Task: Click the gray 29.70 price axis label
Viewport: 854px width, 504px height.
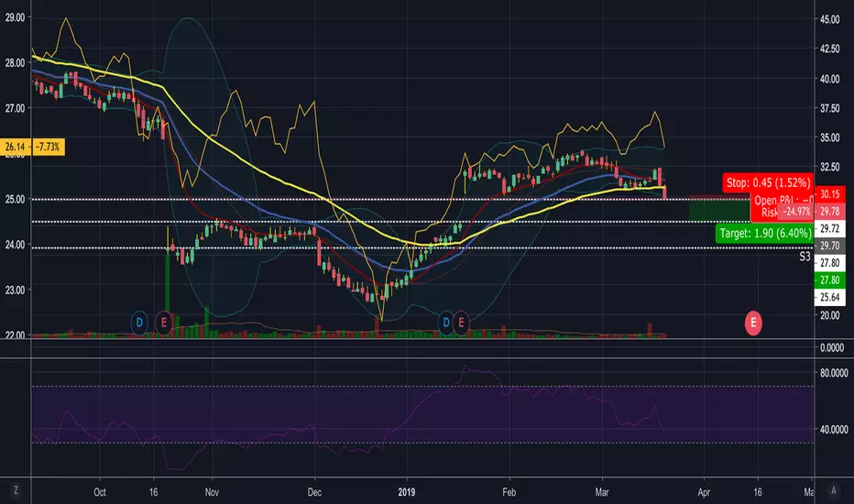Action: tap(829, 246)
